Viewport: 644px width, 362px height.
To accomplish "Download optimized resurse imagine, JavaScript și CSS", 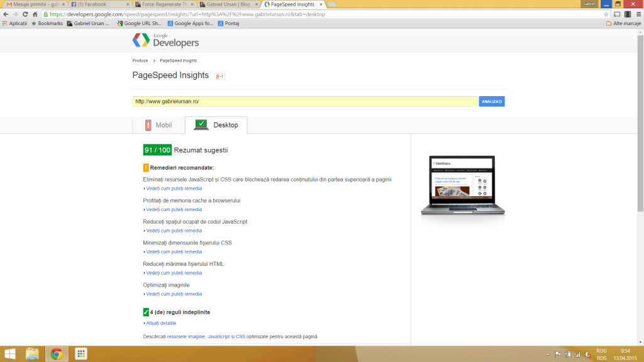I will pos(206,337).
